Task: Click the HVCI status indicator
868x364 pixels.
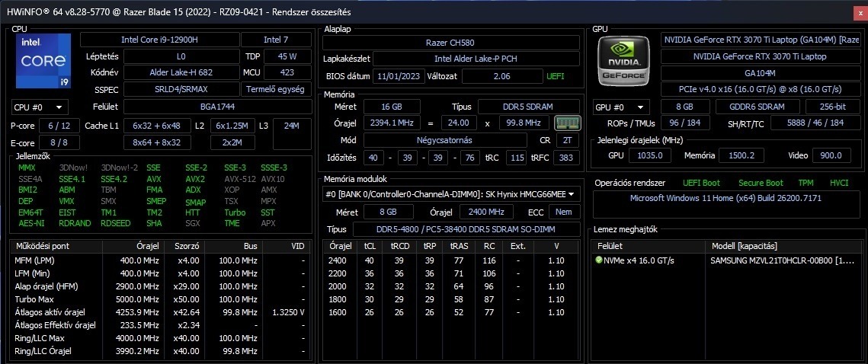Action: [x=839, y=183]
